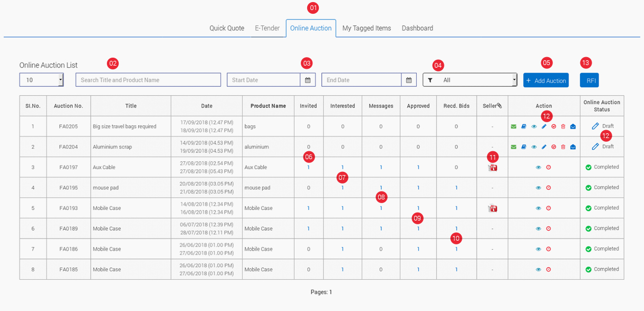Click the 'Product Name' column header
Screen dimensions: 644x311
[x=268, y=106]
